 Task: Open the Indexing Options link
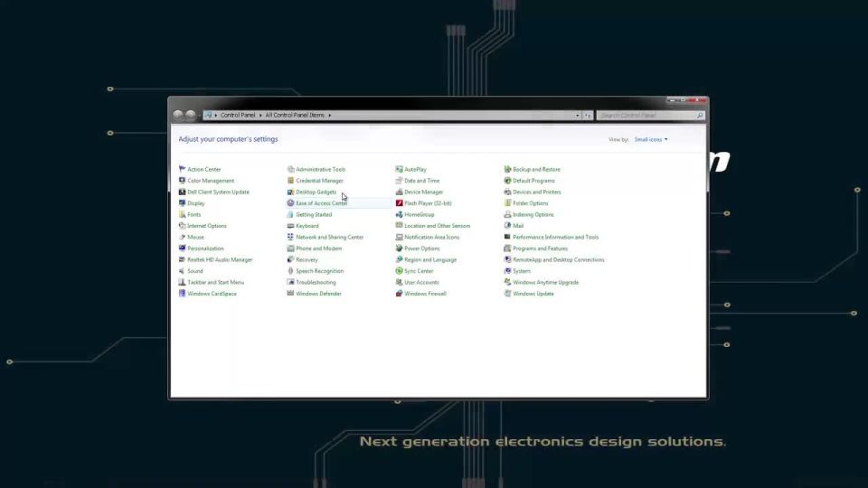(x=533, y=215)
